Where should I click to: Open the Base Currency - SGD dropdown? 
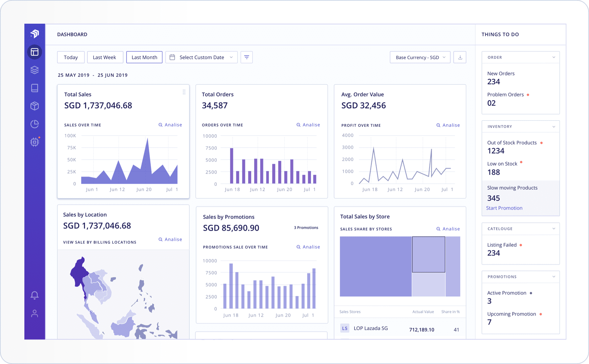[x=420, y=58]
